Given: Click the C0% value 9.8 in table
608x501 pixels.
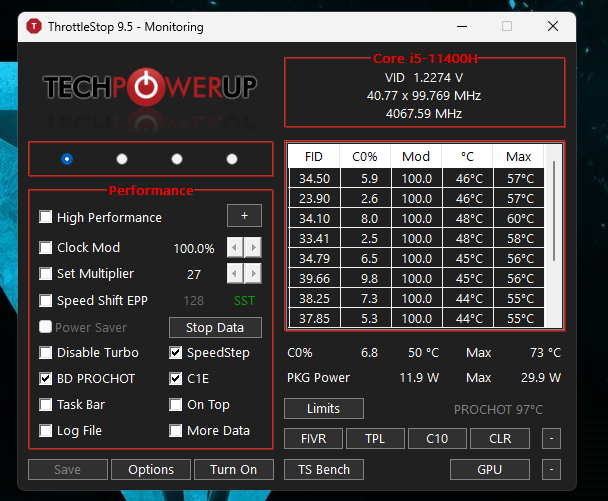Looking at the screenshot, I should click(366, 278).
